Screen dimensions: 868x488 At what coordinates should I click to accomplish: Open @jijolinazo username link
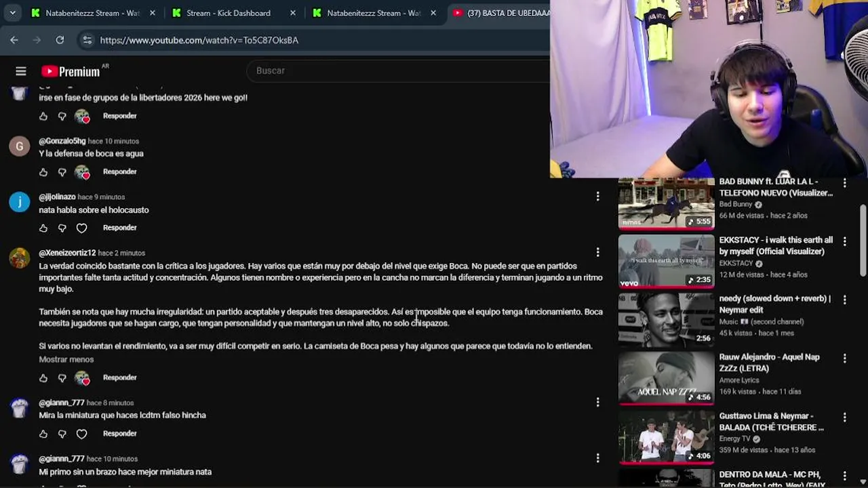[x=57, y=197]
